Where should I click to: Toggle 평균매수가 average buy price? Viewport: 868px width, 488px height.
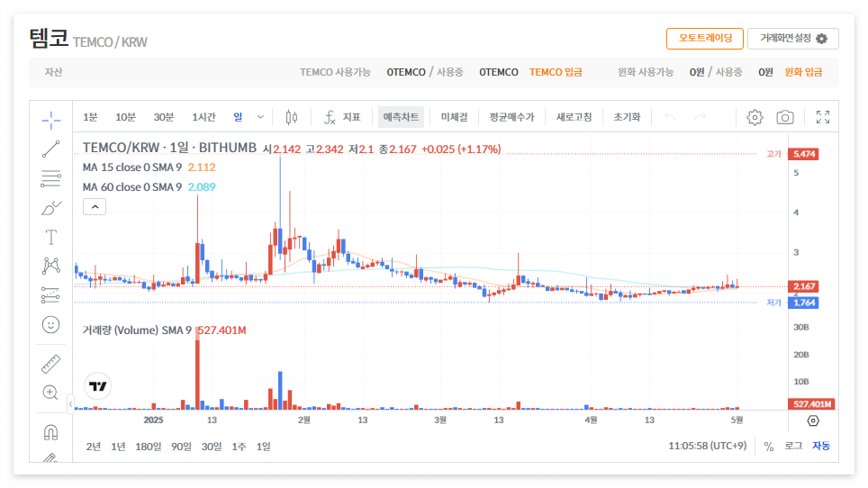512,117
